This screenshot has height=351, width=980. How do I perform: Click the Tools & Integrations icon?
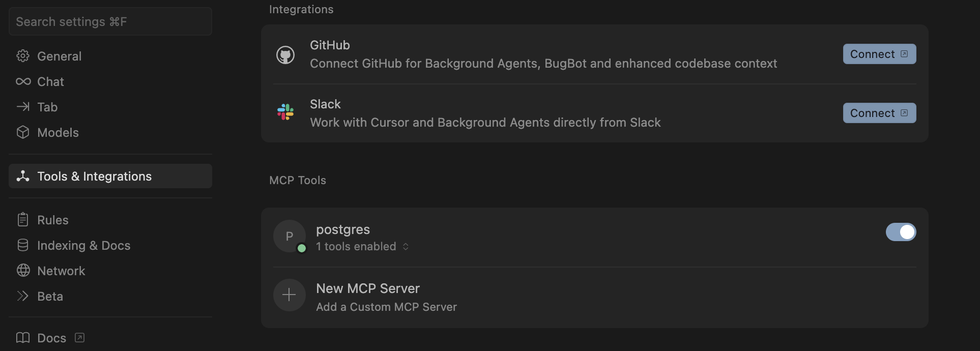tap(23, 176)
